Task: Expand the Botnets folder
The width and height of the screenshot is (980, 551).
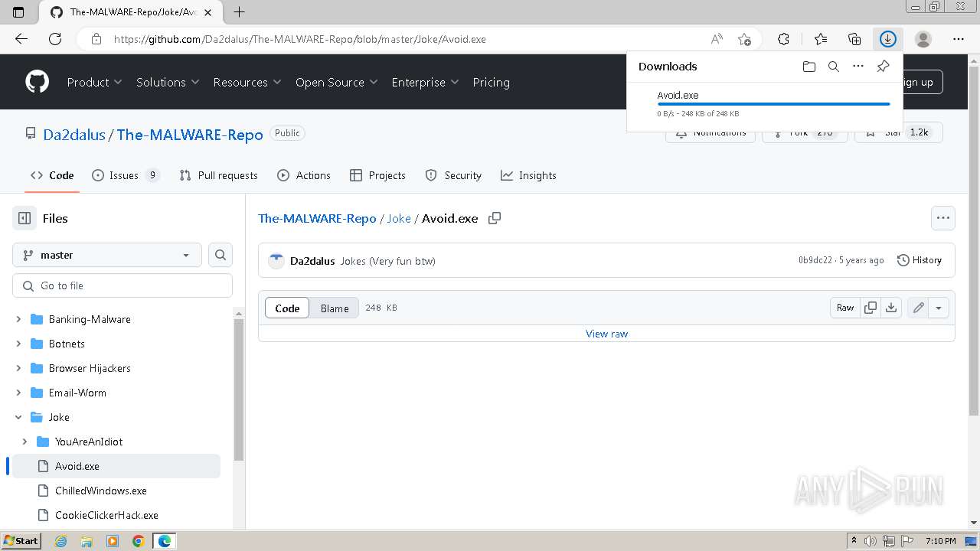Action: click(x=18, y=344)
